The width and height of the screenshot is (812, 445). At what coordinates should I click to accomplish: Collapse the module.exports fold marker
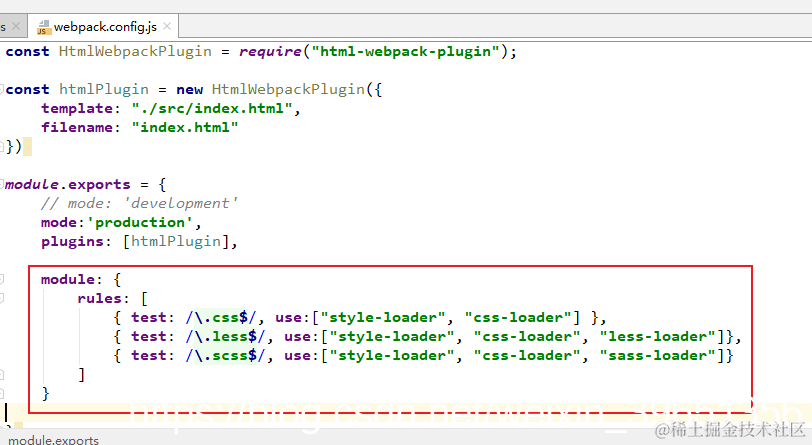[x=2, y=184]
